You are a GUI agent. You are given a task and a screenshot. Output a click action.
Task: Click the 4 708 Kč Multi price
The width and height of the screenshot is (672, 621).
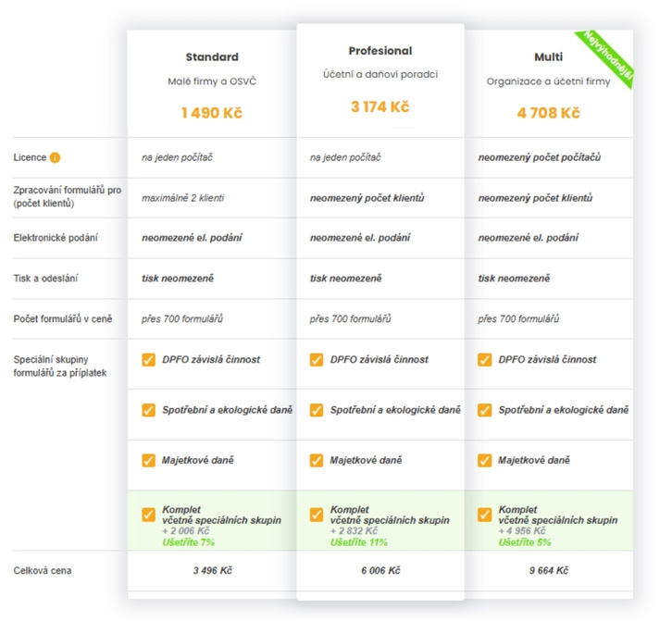[x=548, y=113]
